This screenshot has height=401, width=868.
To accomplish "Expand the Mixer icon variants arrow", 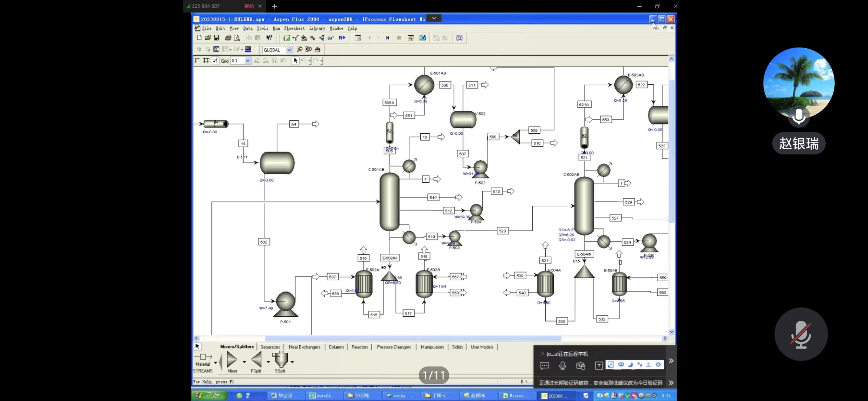I will 244,362.
